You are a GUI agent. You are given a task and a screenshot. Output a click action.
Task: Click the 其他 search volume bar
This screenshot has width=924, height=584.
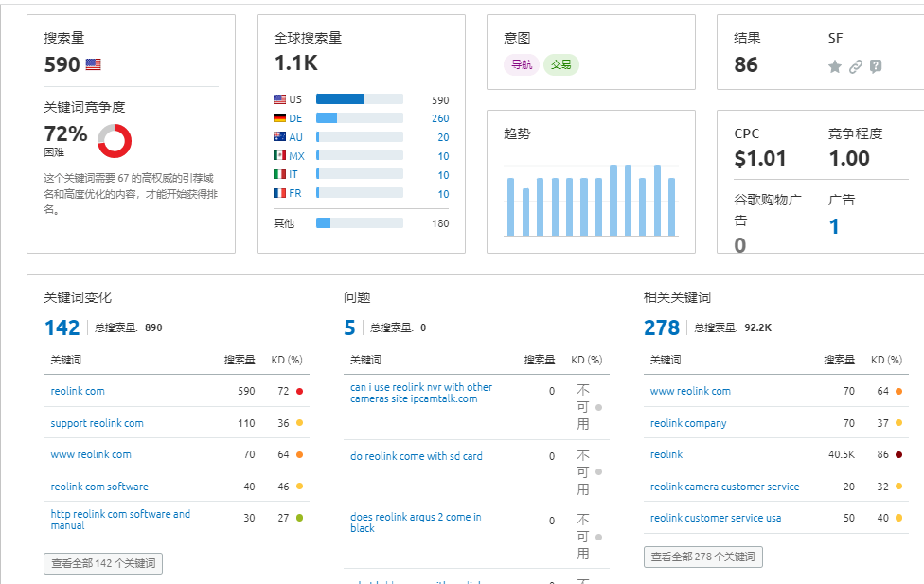[x=360, y=222]
